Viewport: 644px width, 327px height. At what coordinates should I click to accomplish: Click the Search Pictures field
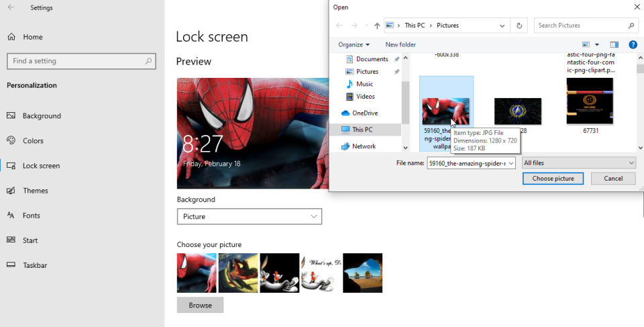tap(586, 26)
